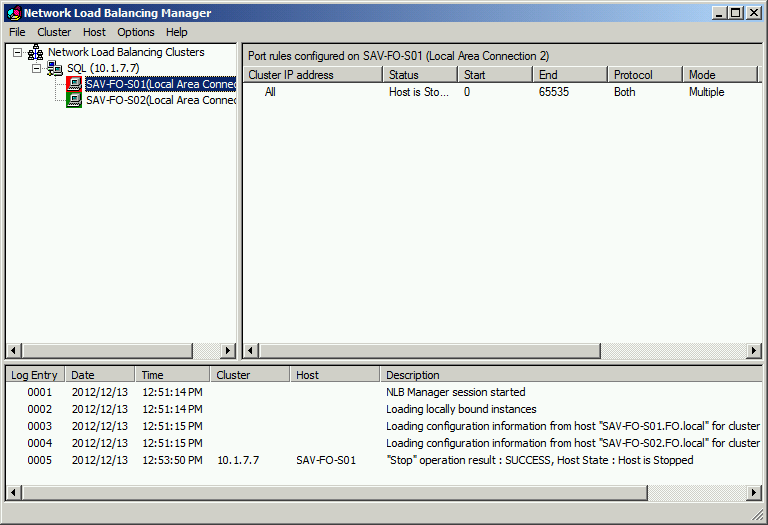Click the 'Both' protocol cell
This screenshot has width=768, height=525.
click(624, 92)
